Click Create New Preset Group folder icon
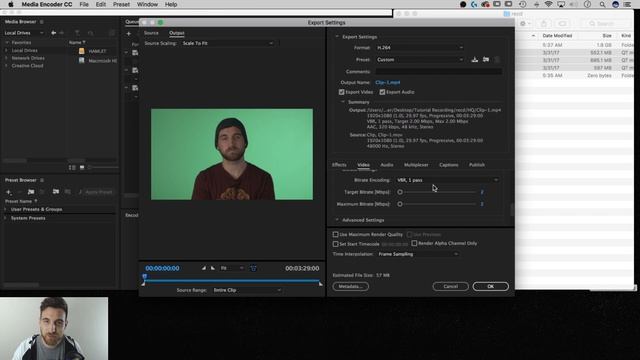The height and width of the screenshot is (360, 640). [31, 192]
